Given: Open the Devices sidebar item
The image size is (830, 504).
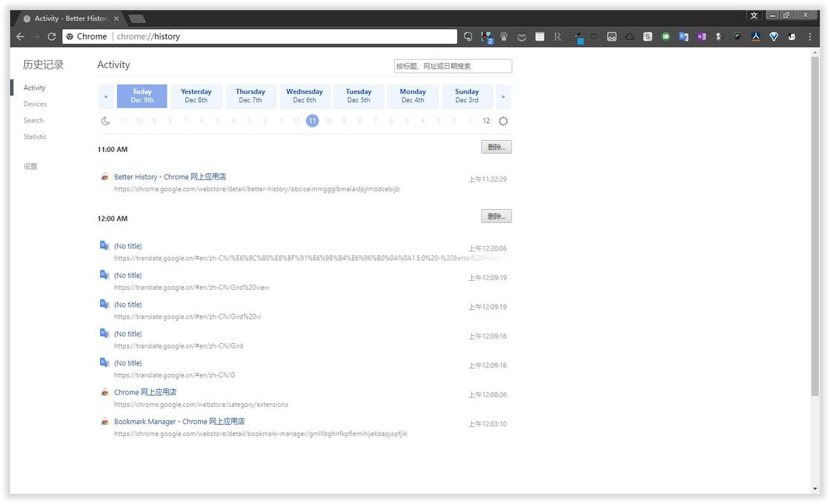Looking at the screenshot, I should click(34, 104).
